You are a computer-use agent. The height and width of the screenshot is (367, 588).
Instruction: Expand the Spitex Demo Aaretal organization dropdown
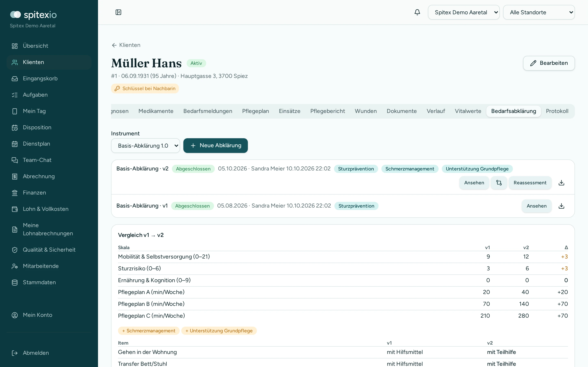point(464,12)
